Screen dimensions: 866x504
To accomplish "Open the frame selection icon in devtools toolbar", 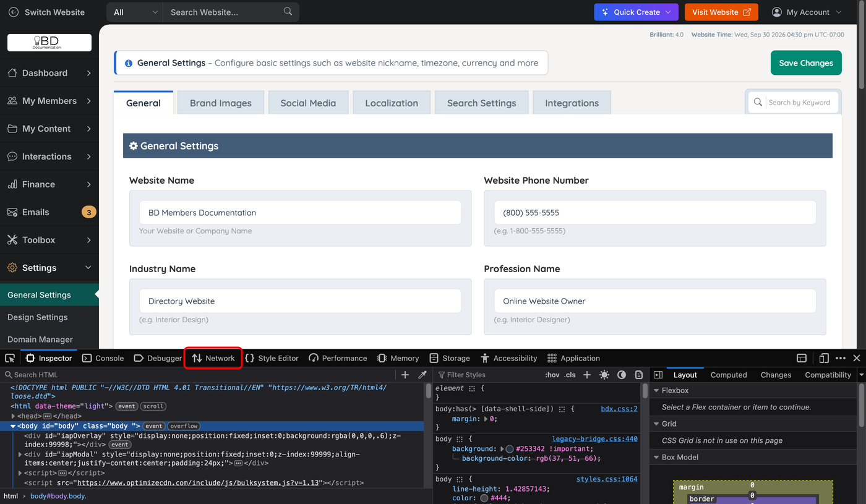I will click(x=802, y=358).
